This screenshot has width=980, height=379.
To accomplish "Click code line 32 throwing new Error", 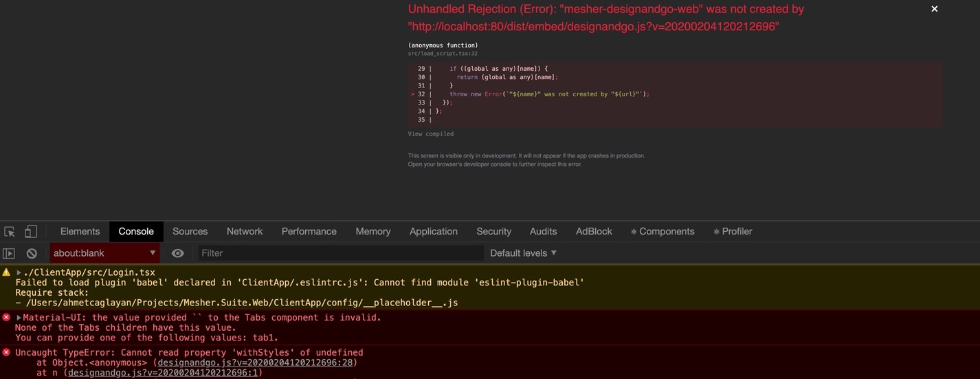I will (549, 94).
